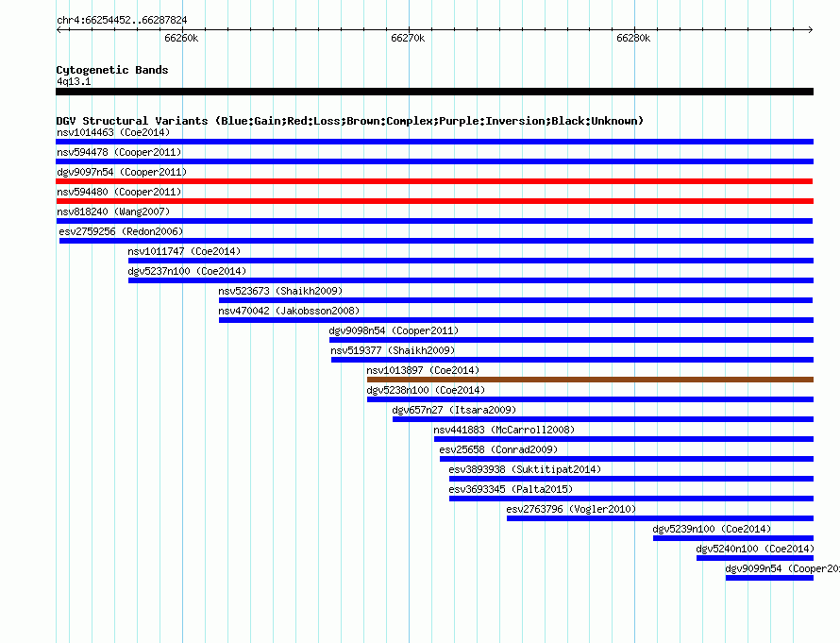Open esv2763796 (Vogler2010) label
840x643 pixels.
(571, 509)
